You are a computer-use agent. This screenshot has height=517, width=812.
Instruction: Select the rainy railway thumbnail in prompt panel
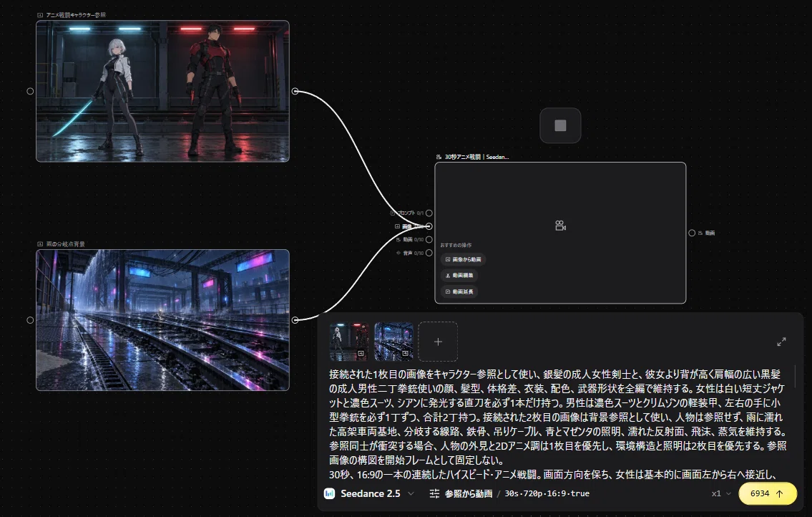coord(393,342)
